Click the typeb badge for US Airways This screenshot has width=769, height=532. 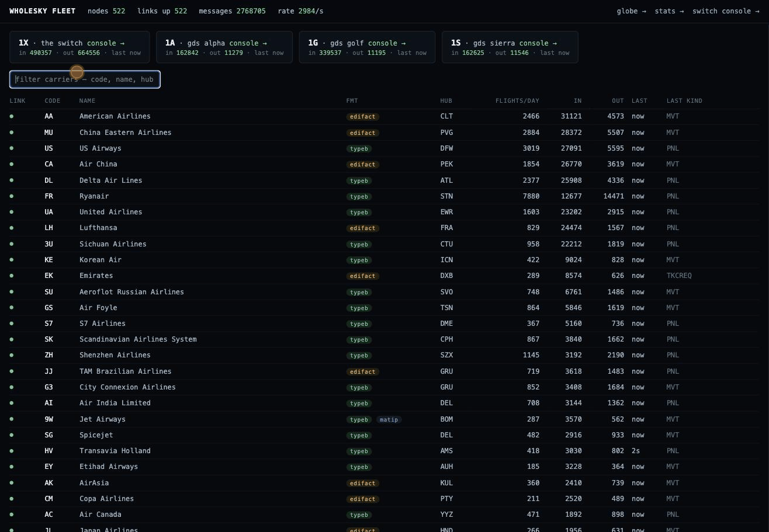click(x=359, y=149)
